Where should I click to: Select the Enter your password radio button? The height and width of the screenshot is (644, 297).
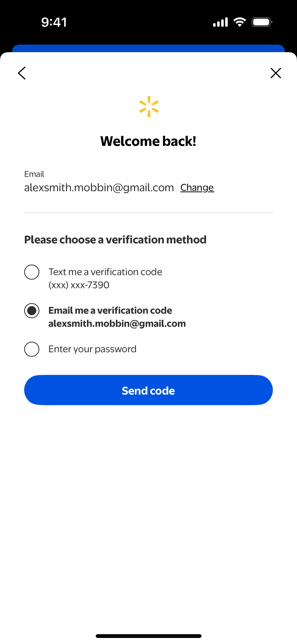32,349
